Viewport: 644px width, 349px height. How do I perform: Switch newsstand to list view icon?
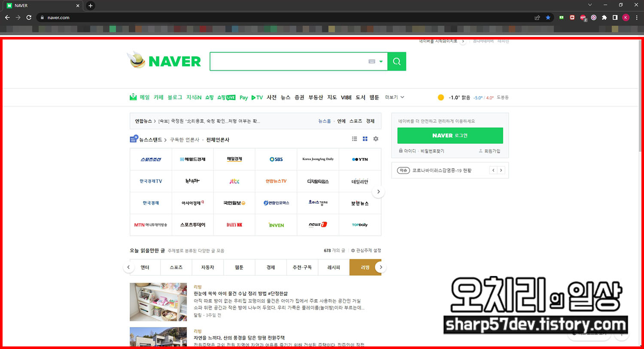[x=354, y=139]
